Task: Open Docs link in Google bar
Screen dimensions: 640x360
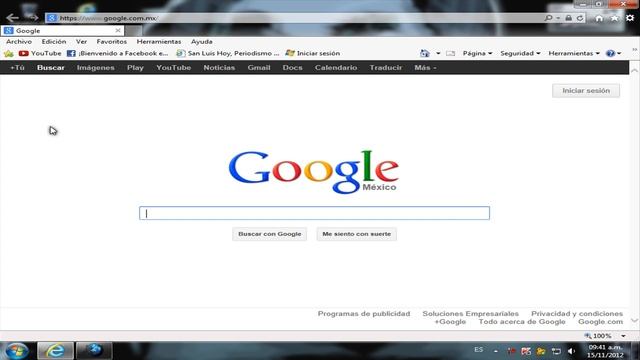Action: 292,68
